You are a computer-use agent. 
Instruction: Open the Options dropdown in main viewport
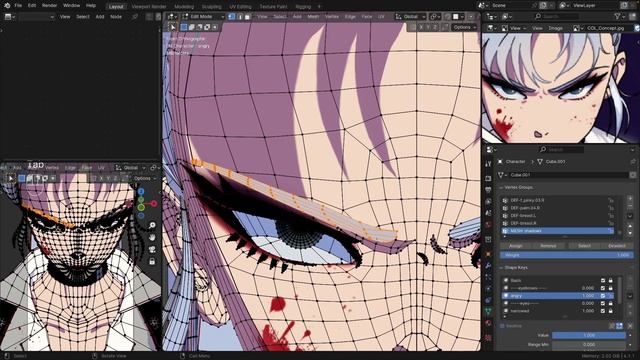[464, 27]
